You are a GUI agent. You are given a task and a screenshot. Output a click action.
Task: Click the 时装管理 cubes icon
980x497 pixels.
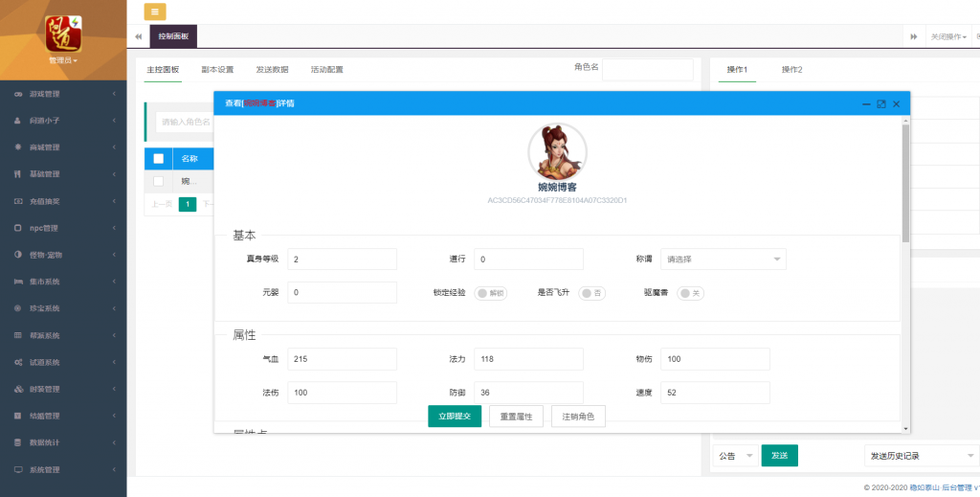(x=18, y=390)
